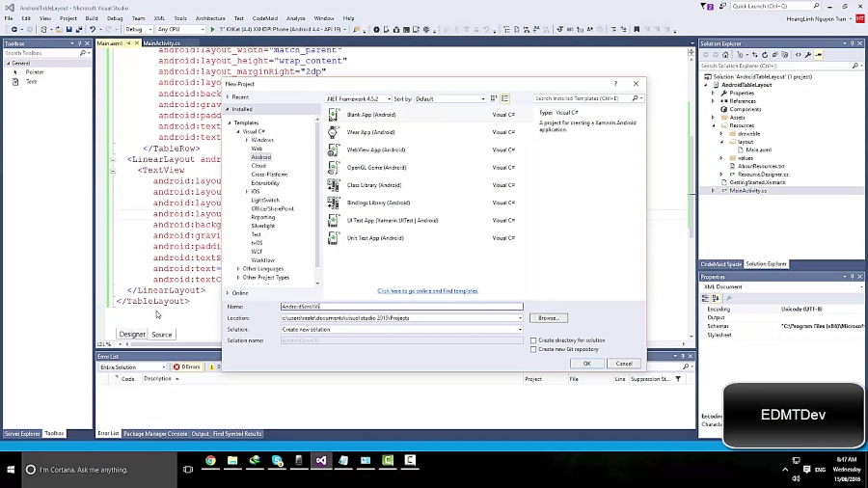The image size is (868, 488).
Task: Click the template search magnifier icon
Action: tap(635, 98)
